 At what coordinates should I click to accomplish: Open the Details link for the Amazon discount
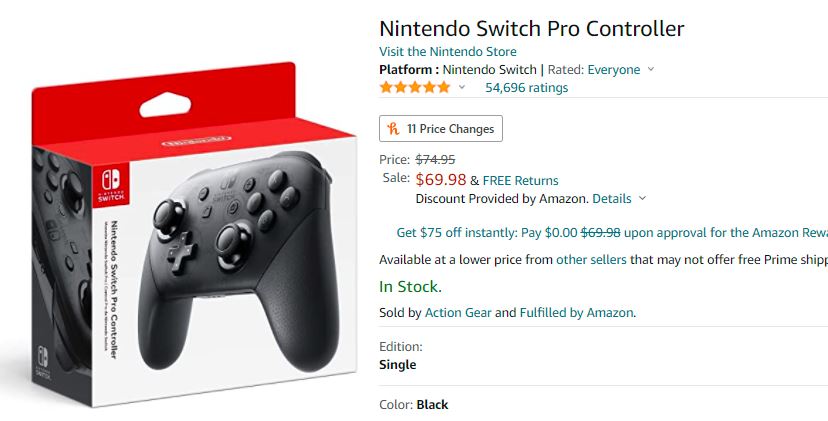coord(612,199)
